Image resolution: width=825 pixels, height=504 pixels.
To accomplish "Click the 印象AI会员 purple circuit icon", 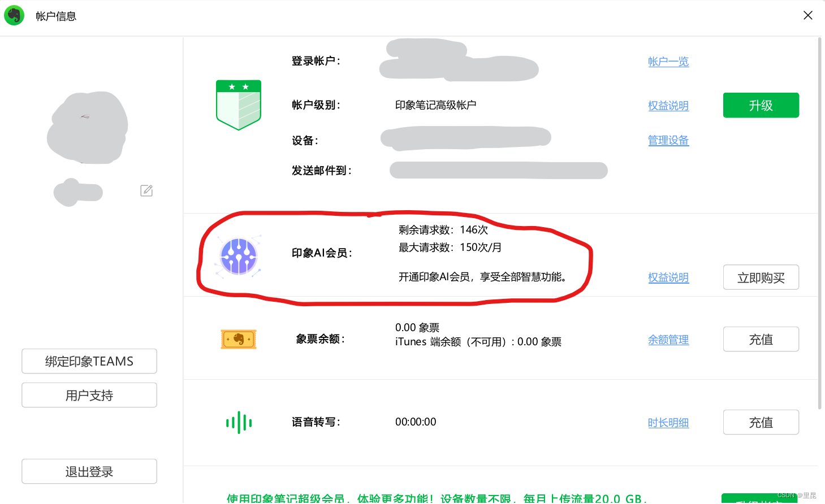I will [x=239, y=257].
